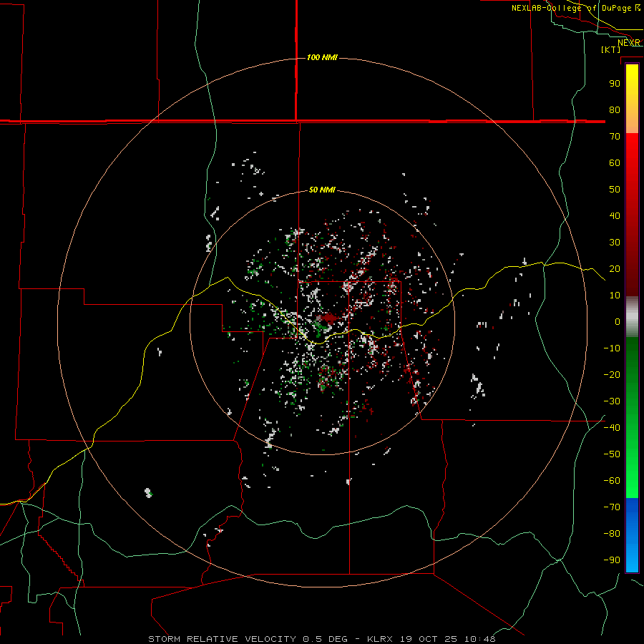
Task: Click the 60 value on velocity scale
Action: click(x=615, y=162)
